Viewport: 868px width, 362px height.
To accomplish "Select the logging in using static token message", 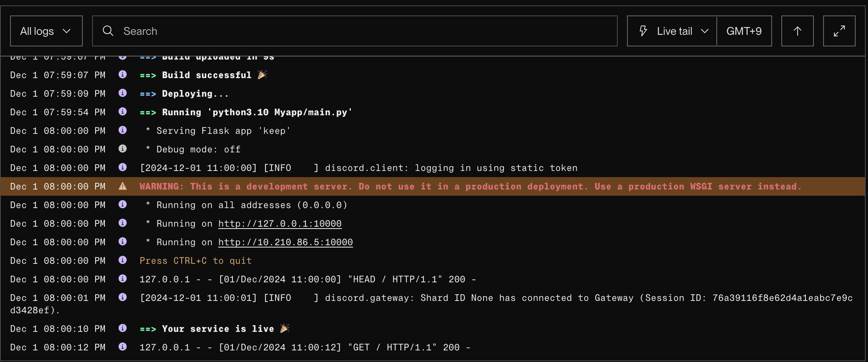I will tap(359, 168).
